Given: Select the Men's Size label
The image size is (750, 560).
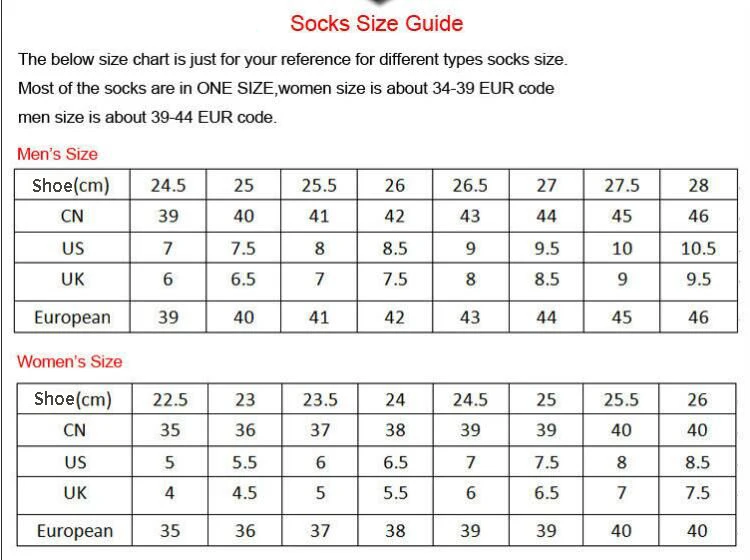Looking at the screenshot, I should pos(57,154).
